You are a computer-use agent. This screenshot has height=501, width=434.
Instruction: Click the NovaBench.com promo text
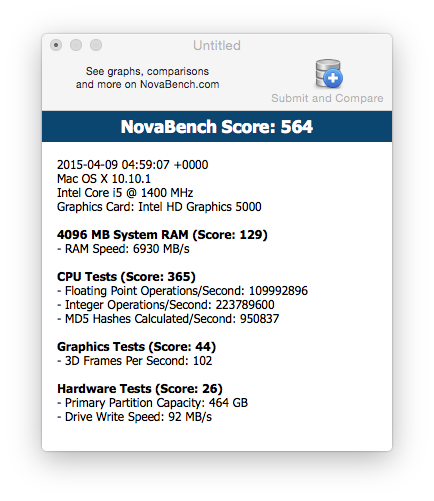[x=147, y=78]
